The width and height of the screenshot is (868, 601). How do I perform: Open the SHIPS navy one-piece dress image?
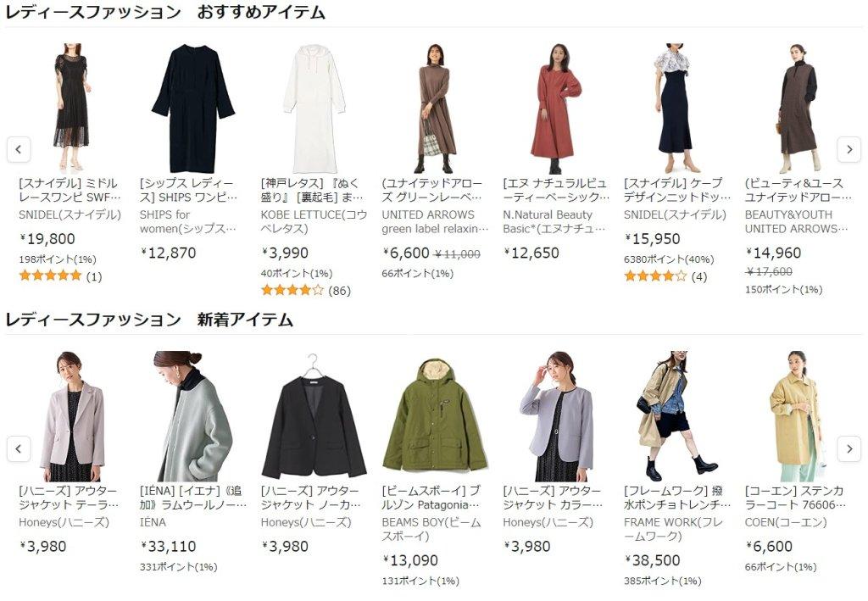[192, 109]
